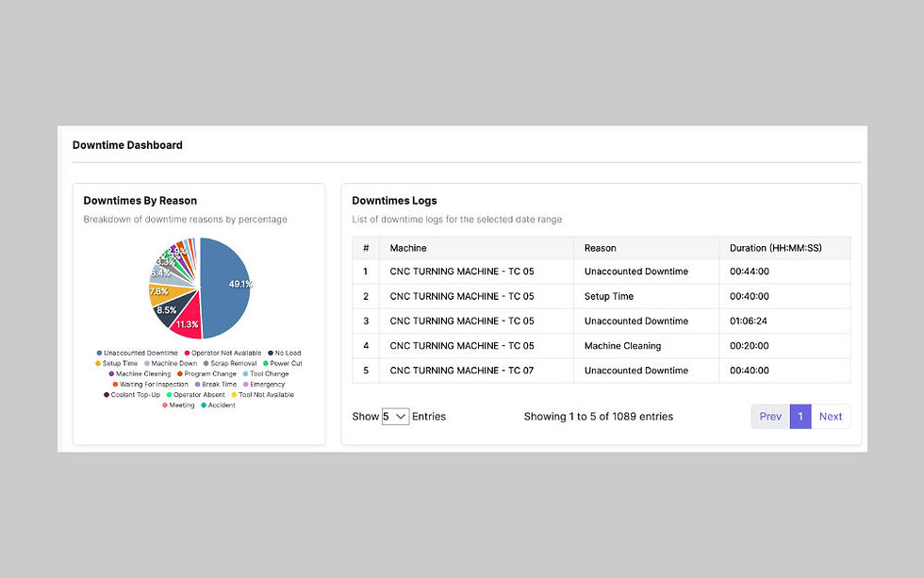Select the Machine Cleaning legend item

pos(140,374)
